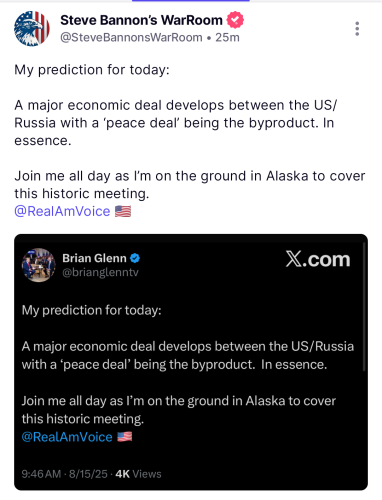The width and height of the screenshot is (382, 500).
Task: Click the flag emoji after purple @RealAmVoice
Action: (123, 211)
